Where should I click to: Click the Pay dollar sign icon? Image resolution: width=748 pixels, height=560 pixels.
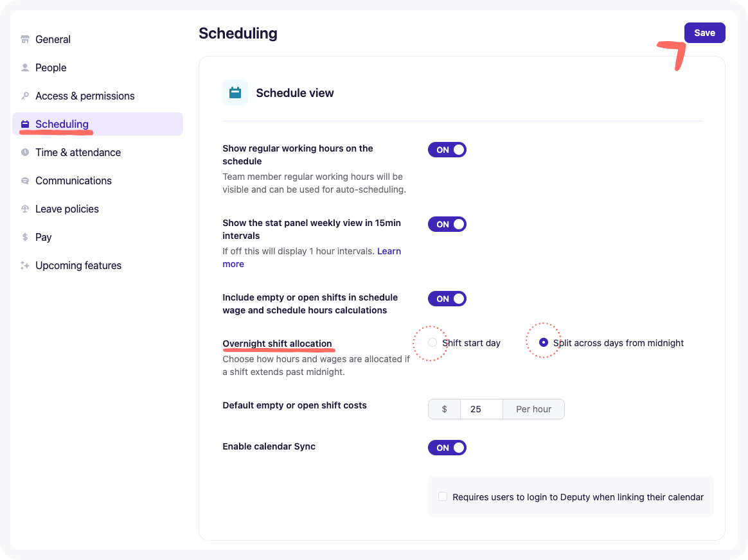(x=24, y=237)
